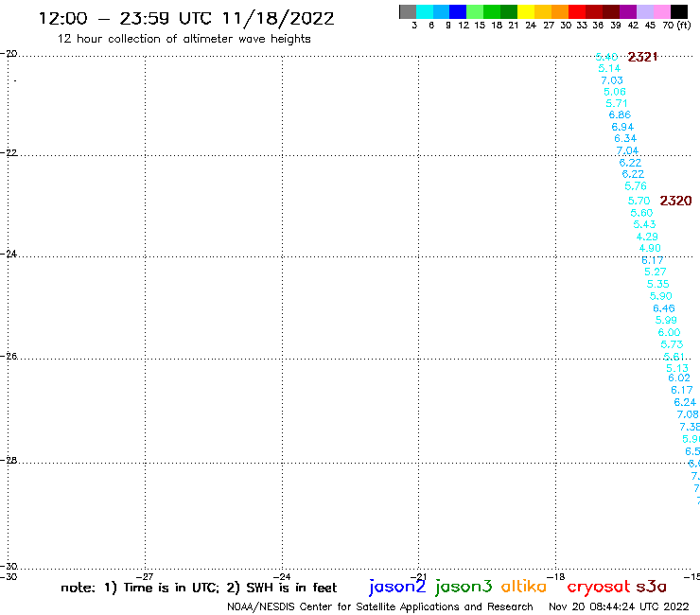Screen dimensions: 700x615
Task: Click wave height value 5.43
Action: (644, 224)
